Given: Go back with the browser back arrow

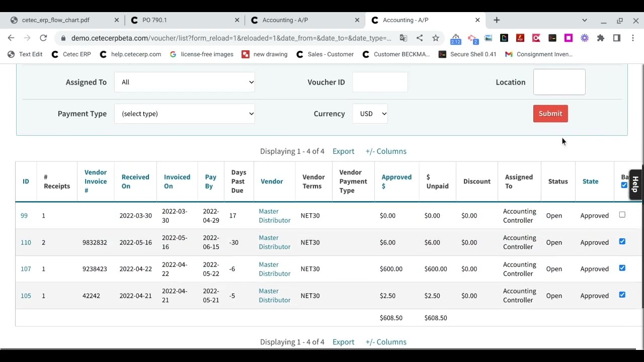Looking at the screenshot, I should 11,38.
